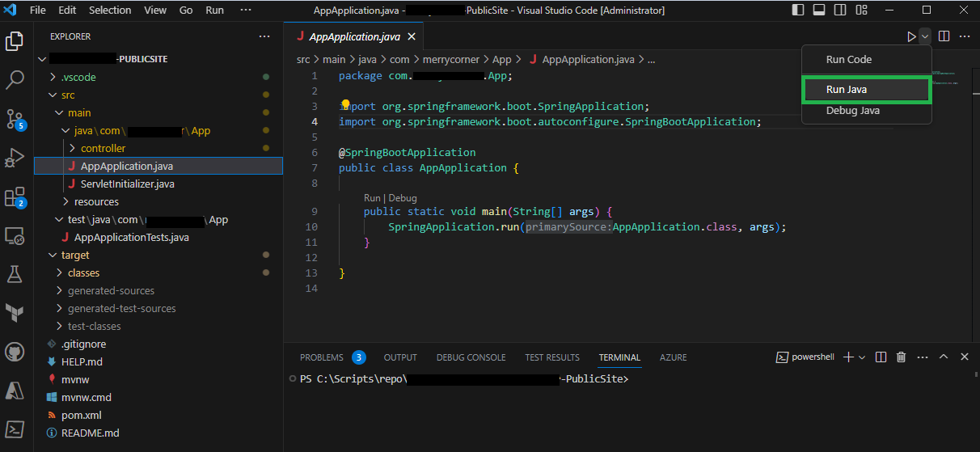The width and height of the screenshot is (980, 452).
Task: Add a new terminal with plus icon
Action: coord(848,357)
